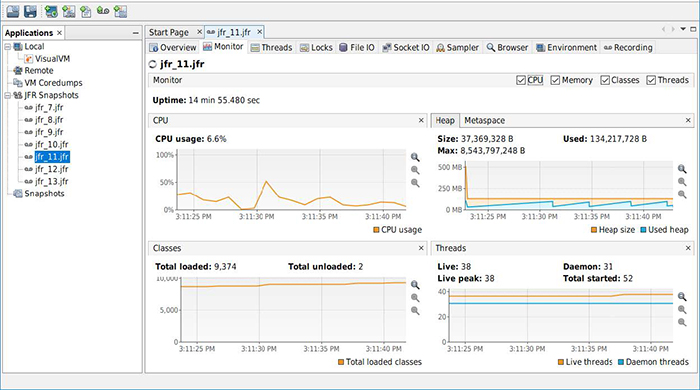700x390 pixels.
Task: Close the jfr_11.jfr document tab
Action: point(259,32)
